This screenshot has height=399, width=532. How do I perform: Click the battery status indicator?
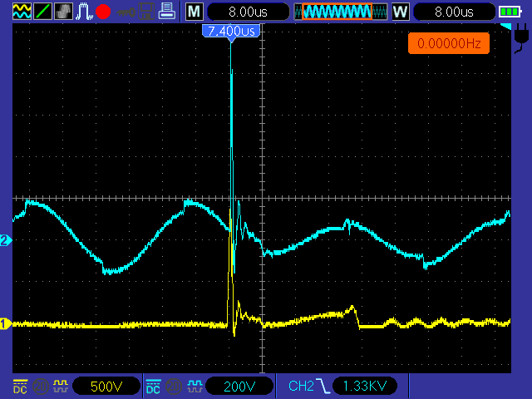509,12
